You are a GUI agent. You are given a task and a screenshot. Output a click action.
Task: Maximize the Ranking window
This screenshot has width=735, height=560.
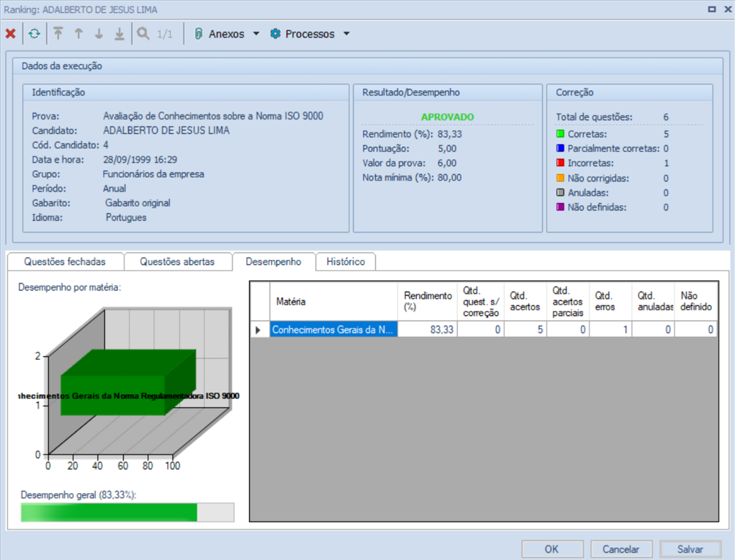click(711, 9)
